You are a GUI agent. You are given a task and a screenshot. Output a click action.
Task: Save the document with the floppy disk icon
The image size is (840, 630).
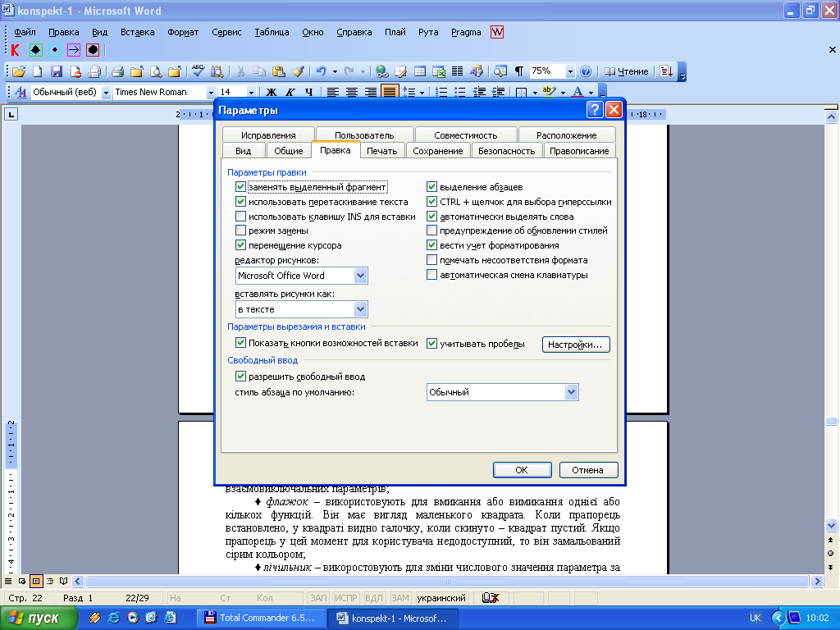click(x=57, y=71)
